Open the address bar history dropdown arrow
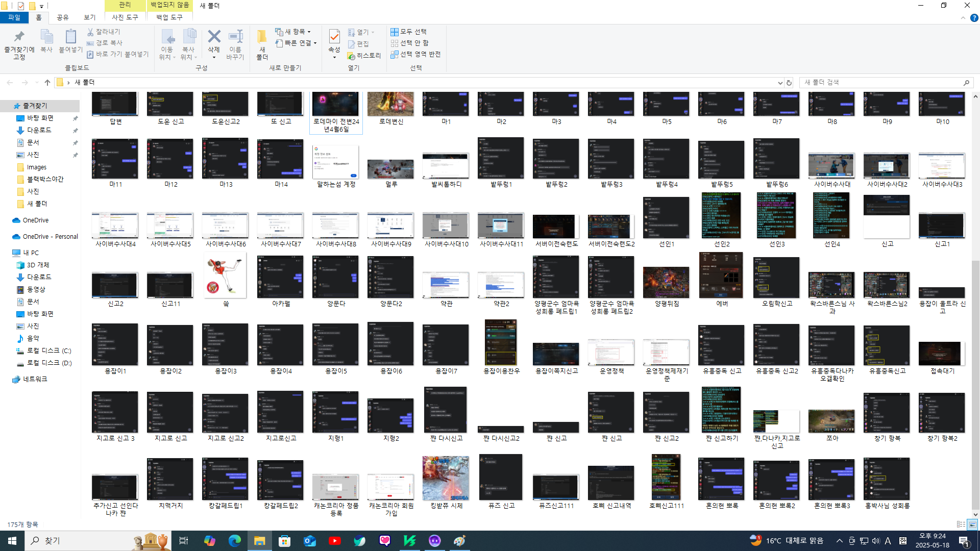 [780, 83]
